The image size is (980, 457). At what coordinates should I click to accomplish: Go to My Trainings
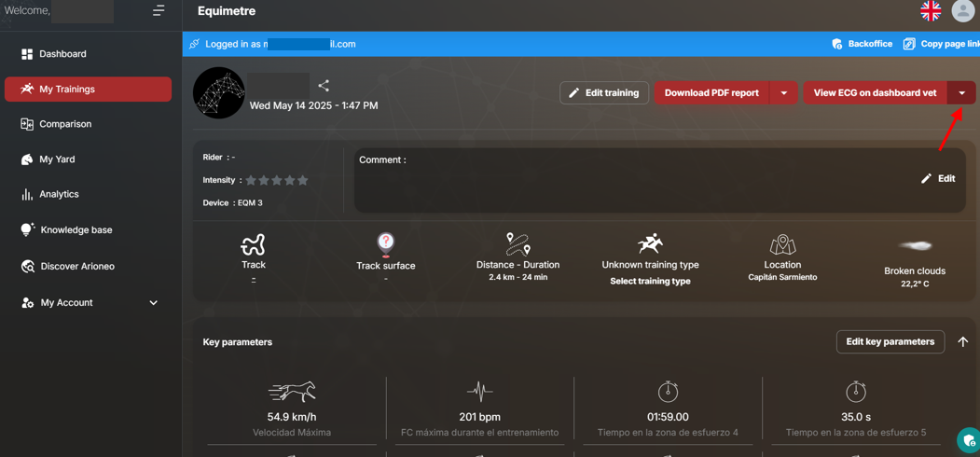pos(89,89)
